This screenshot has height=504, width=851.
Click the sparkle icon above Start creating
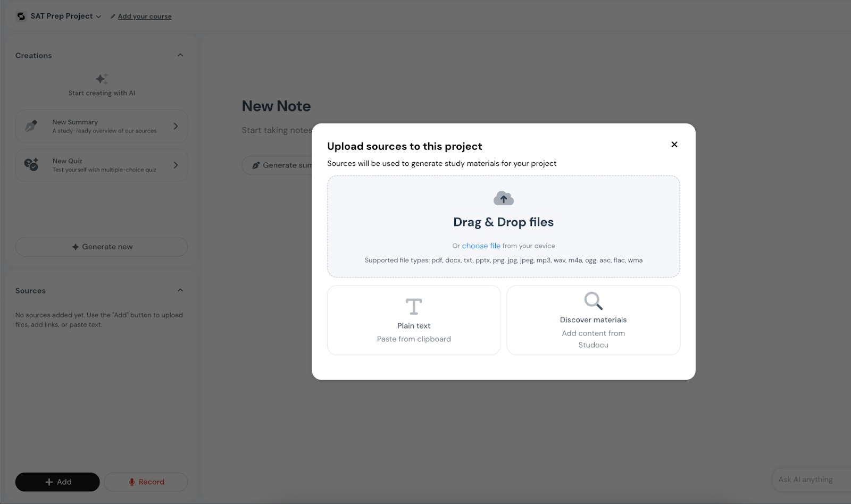tap(102, 79)
